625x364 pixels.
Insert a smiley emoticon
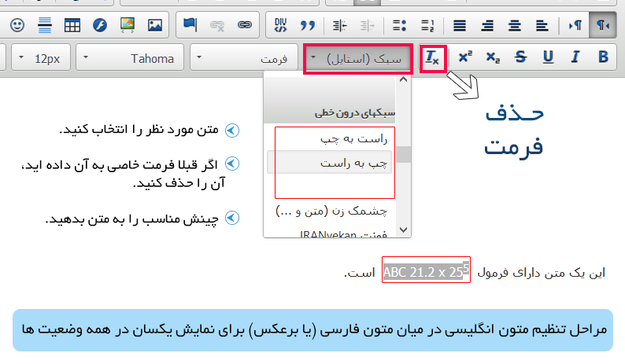pyautogui.click(x=17, y=24)
